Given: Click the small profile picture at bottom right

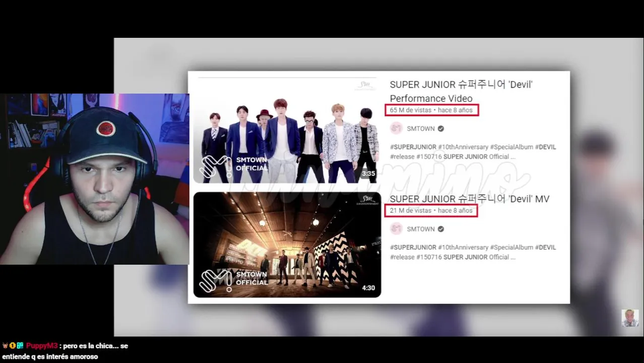Looking at the screenshot, I should pyautogui.click(x=630, y=318).
